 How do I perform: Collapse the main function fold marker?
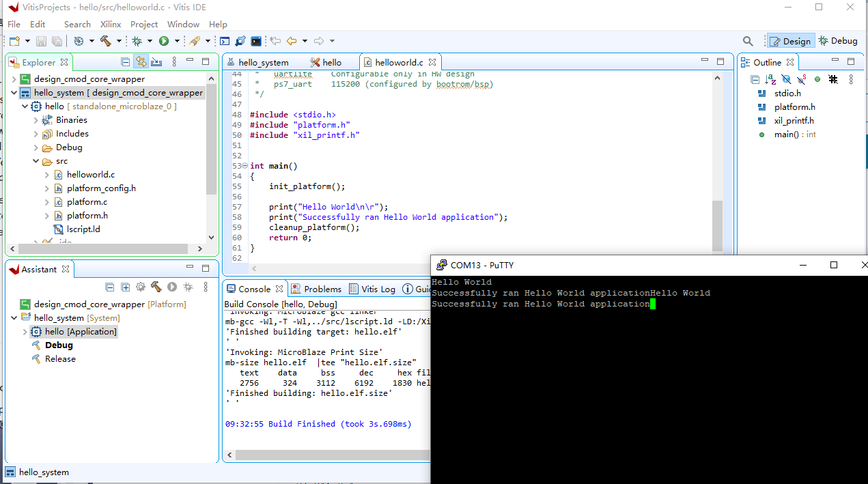[245, 166]
